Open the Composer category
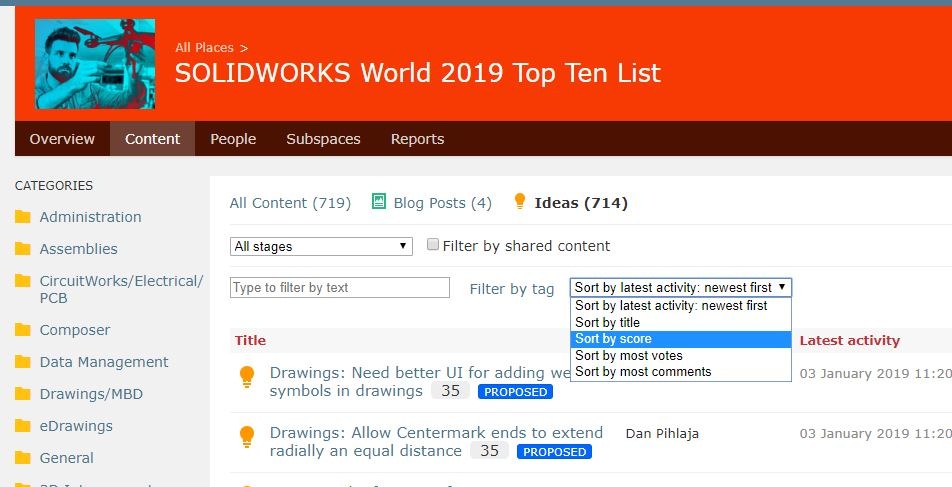952x487 pixels. click(75, 330)
